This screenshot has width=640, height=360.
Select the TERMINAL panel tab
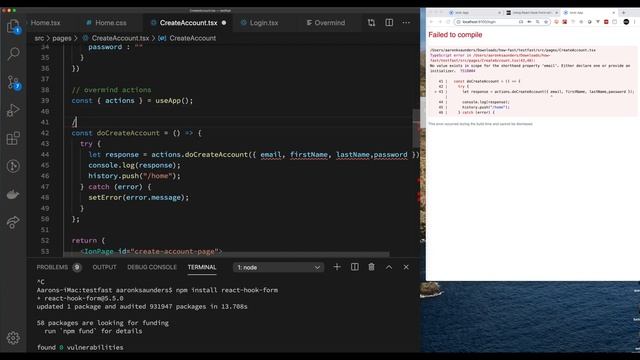pos(202,267)
